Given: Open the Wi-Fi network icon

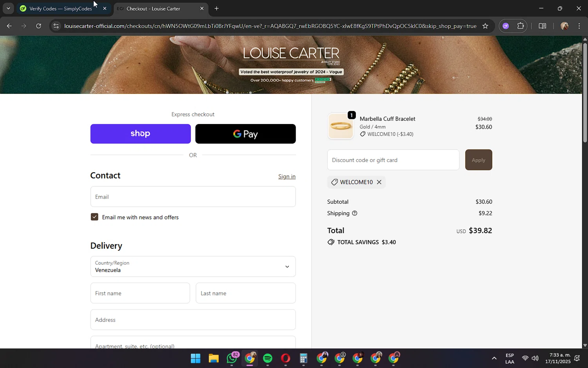Looking at the screenshot, I should tap(525, 358).
